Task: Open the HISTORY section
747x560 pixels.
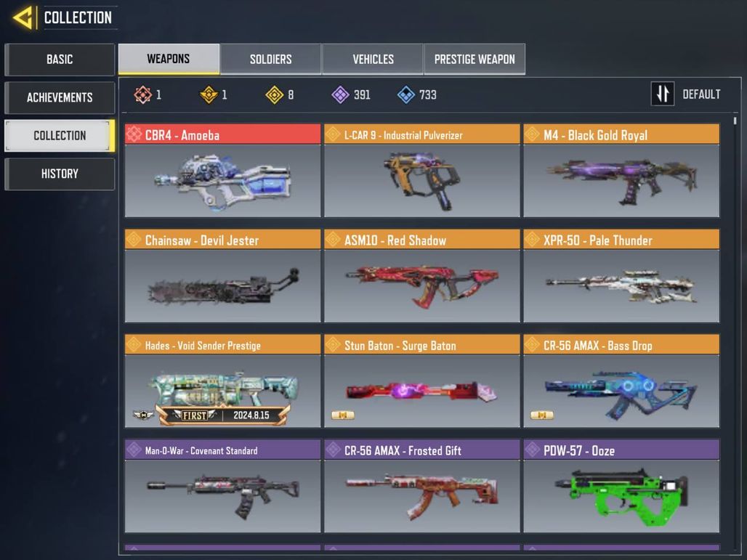Action: pos(60,174)
